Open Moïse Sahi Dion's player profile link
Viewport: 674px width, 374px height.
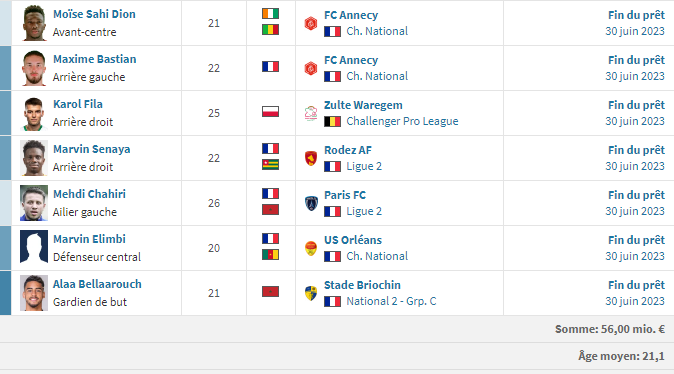pyautogui.click(x=94, y=14)
